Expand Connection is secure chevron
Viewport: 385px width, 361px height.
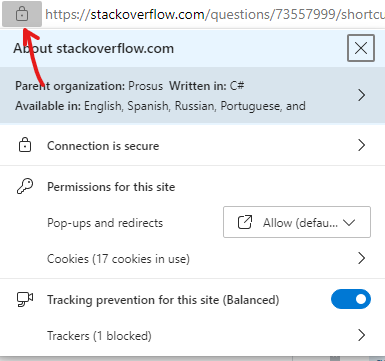[362, 145]
